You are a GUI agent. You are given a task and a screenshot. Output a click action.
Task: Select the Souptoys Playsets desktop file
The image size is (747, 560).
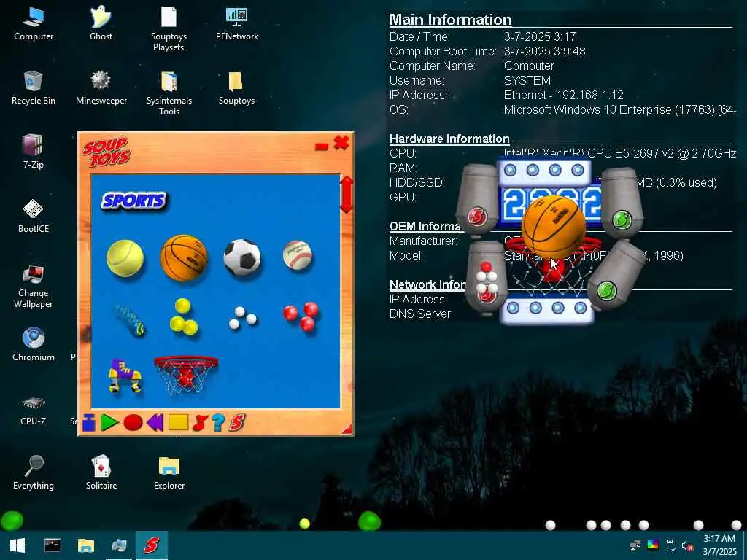[x=169, y=29]
